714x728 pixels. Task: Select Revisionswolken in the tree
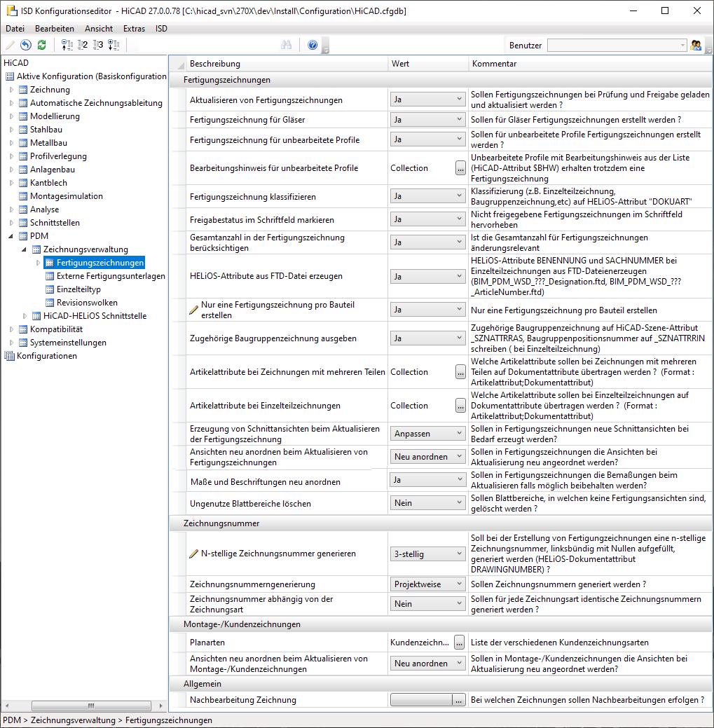(x=87, y=303)
